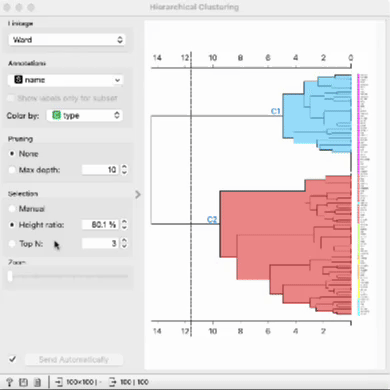The height and width of the screenshot is (390, 390).
Task: Toggle the Send Automatically checkbox
Action: pos(12,359)
